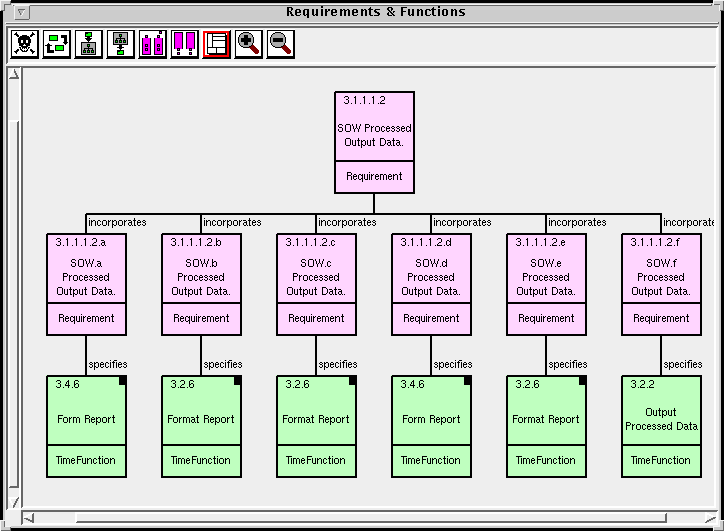Click the horizontal scrollbar at the bottom
The width and height of the screenshot is (724, 531).
[370, 517]
